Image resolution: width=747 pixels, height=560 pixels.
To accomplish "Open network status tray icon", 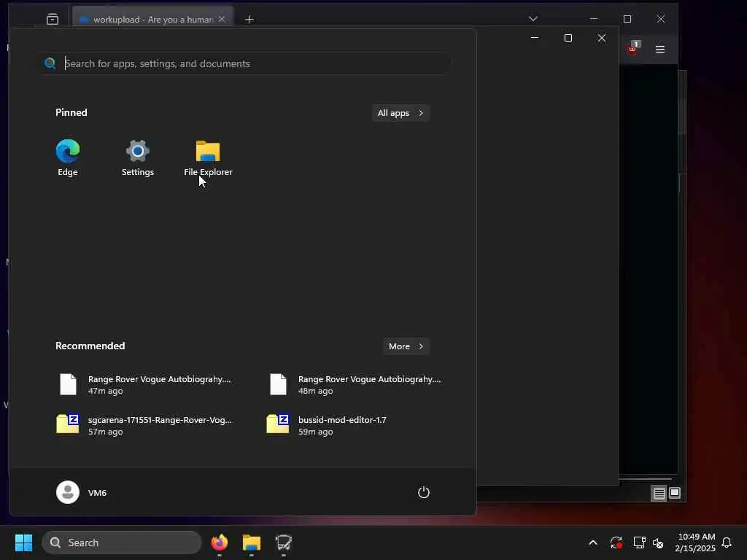I will [639, 542].
